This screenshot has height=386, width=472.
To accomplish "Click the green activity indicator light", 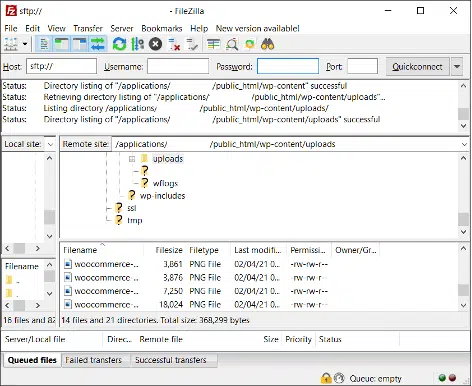I will [442, 378].
